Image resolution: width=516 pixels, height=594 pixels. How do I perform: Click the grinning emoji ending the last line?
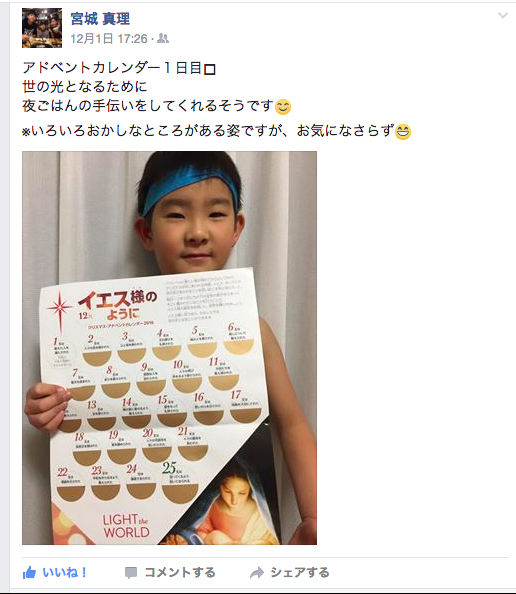point(403,132)
